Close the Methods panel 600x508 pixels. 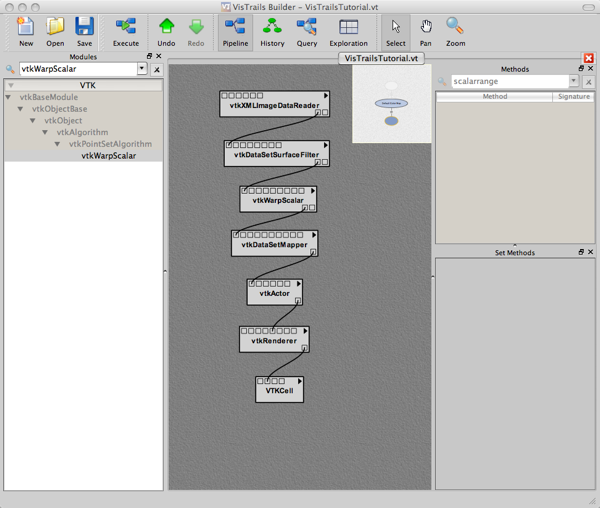(x=590, y=68)
